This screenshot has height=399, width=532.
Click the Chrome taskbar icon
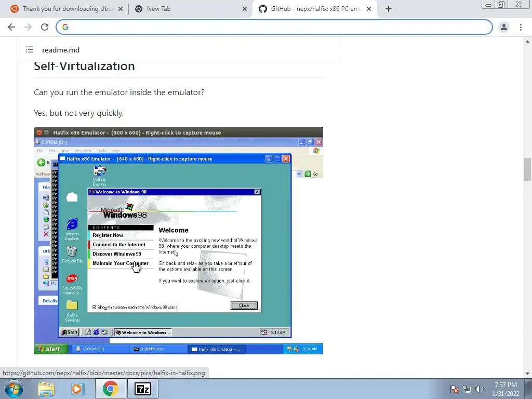pyautogui.click(x=110, y=389)
